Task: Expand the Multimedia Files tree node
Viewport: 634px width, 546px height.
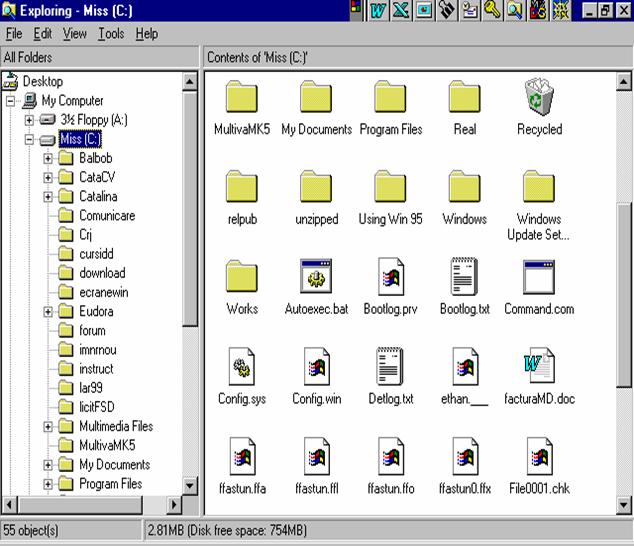Action: click(x=49, y=427)
